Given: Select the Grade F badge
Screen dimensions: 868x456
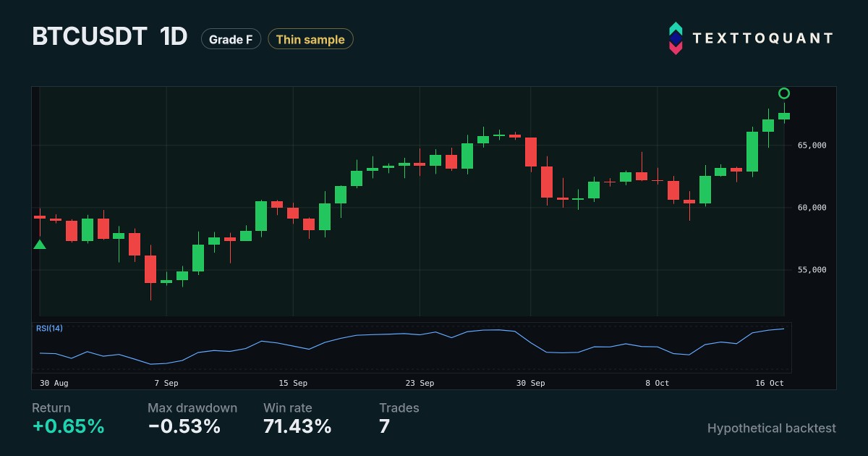Looking at the screenshot, I should (231, 39).
